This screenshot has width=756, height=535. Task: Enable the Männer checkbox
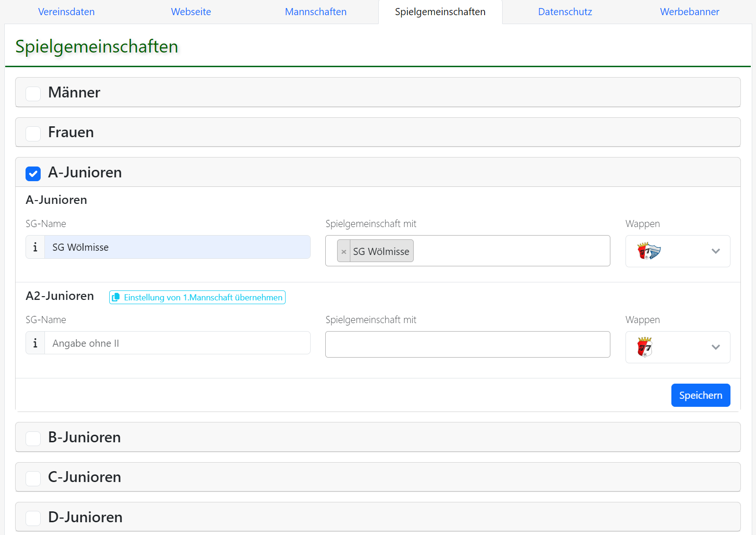tap(33, 93)
